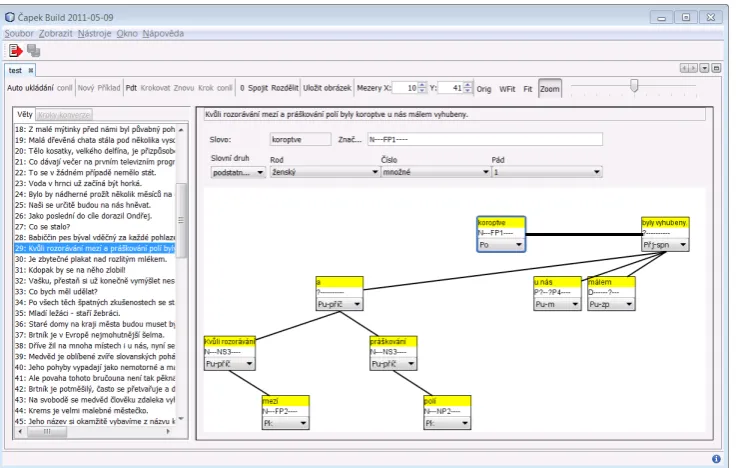Image resolution: width=737 pixels, height=468 pixels.
Task: Click sentence list scroll-up arrow
Action: click(181, 129)
